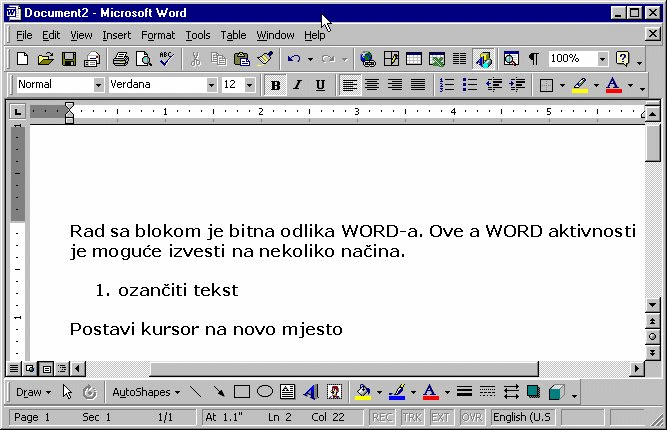Apply the yellow highlight color
This screenshot has width=667, height=430.
pos(580,85)
